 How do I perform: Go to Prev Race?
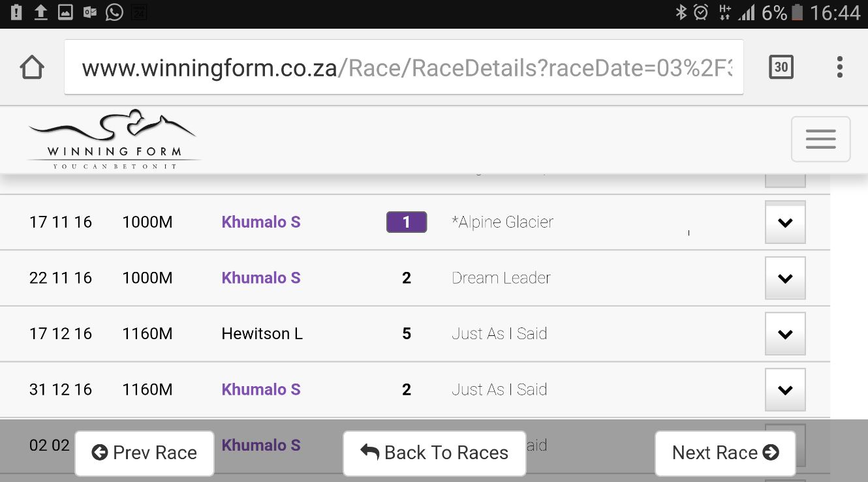pos(144,453)
